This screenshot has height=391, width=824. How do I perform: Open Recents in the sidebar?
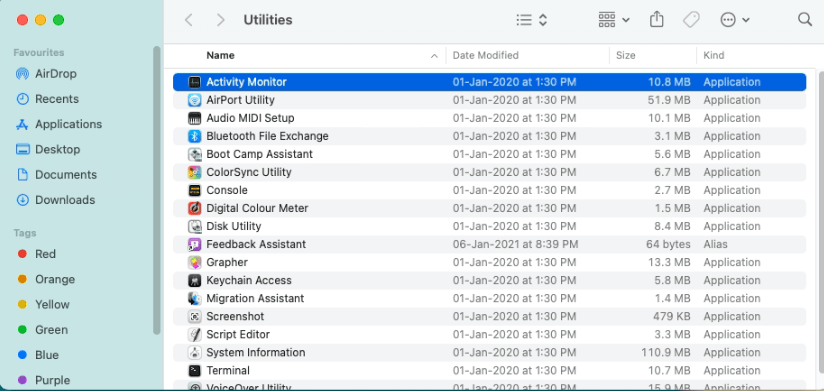click(47, 99)
